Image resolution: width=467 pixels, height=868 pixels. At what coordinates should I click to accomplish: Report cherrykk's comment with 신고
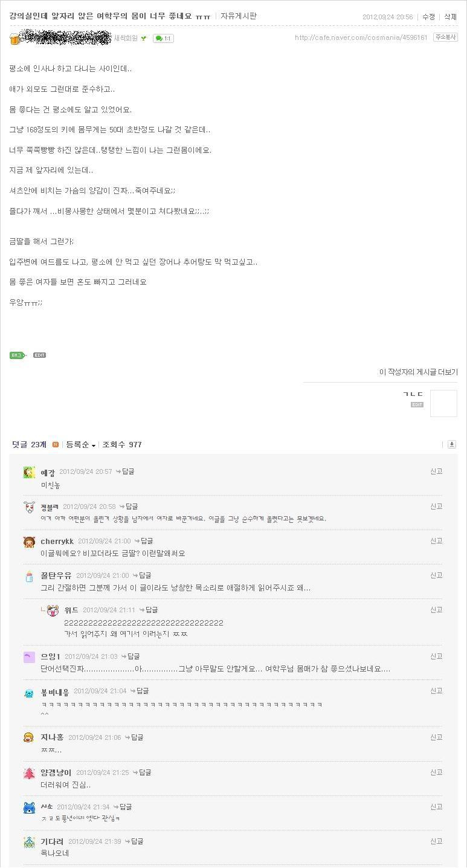[436, 541]
